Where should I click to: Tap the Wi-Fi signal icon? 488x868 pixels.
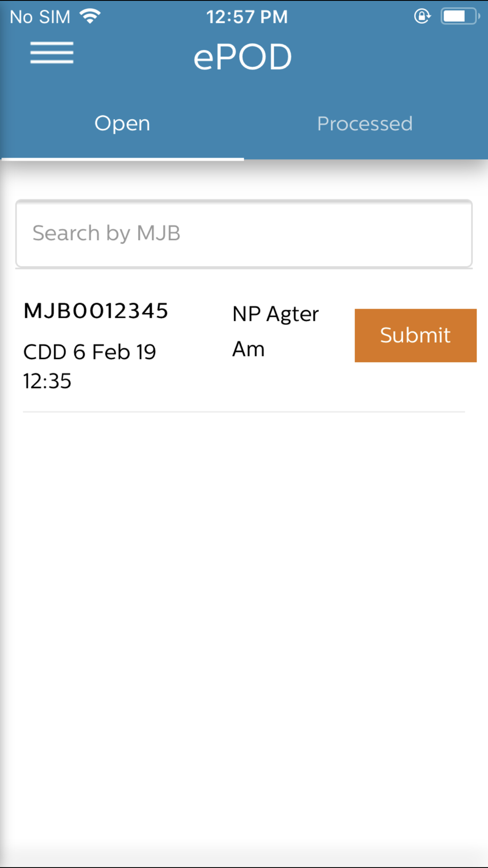tap(90, 17)
